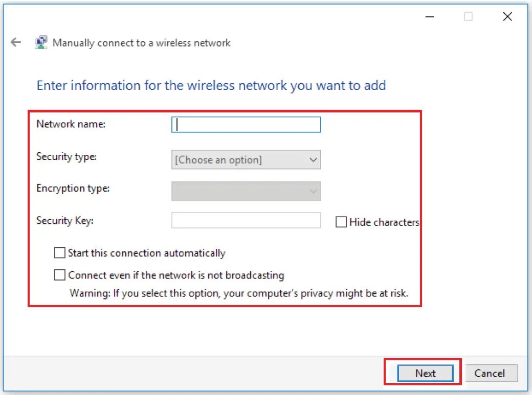Click the 'Enter information' heading text
The width and height of the screenshot is (532, 395).
pos(211,85)
